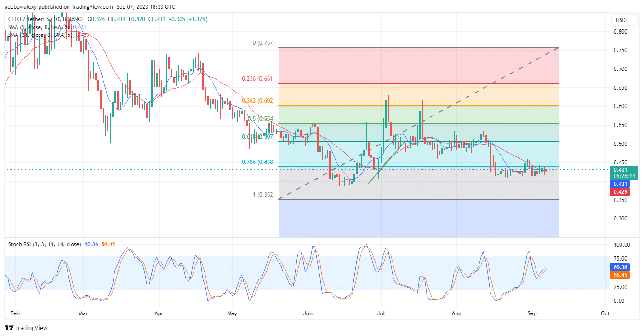Click the Fibonacci 1 (0.352) level label
The height and width of the screenshot is (336, 644).
pyautogui.click(x=263, y=194)
